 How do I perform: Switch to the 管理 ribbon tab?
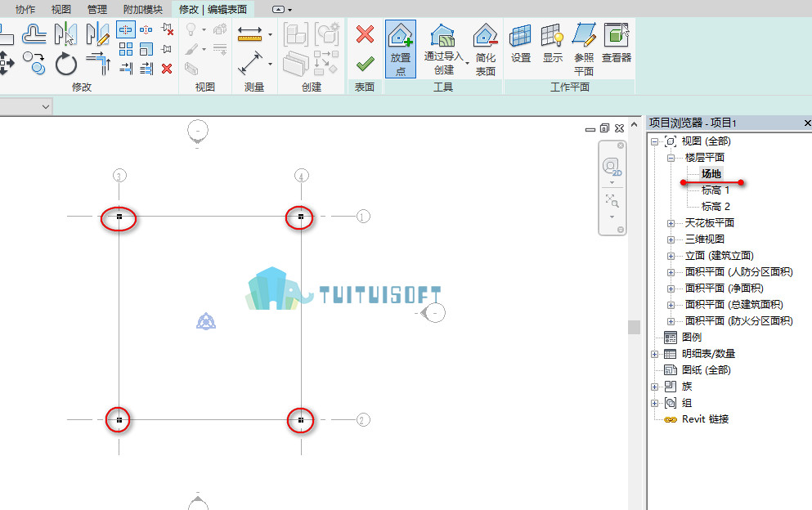pos(96,9)
